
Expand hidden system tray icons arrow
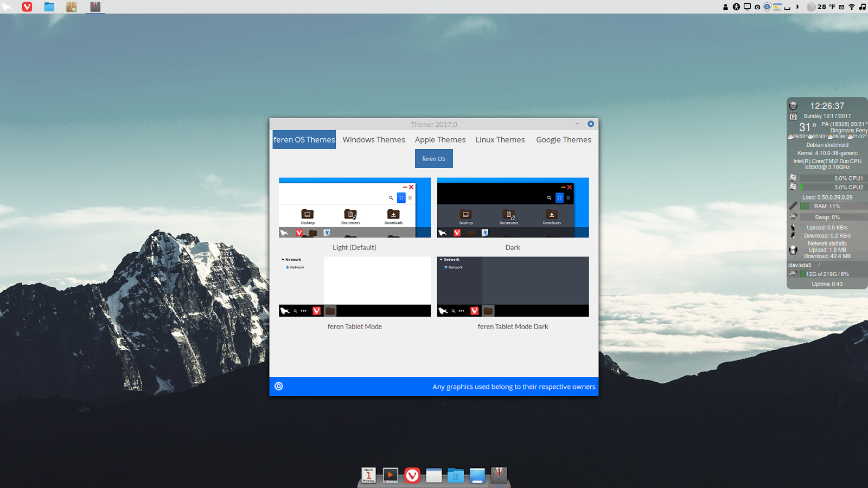click(798, 7)
